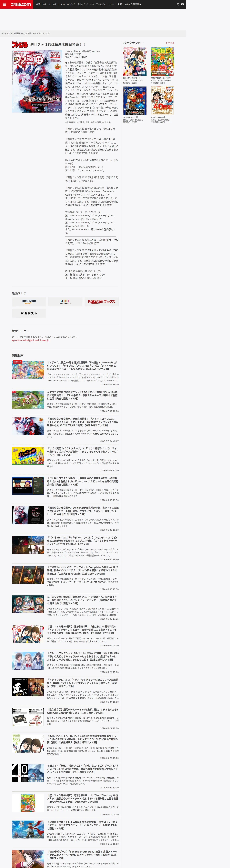Open the 『ブルーリフレクション カルテット』続報 article title
The width and height of the screenshot is (230, 868).
click(83, 656)
